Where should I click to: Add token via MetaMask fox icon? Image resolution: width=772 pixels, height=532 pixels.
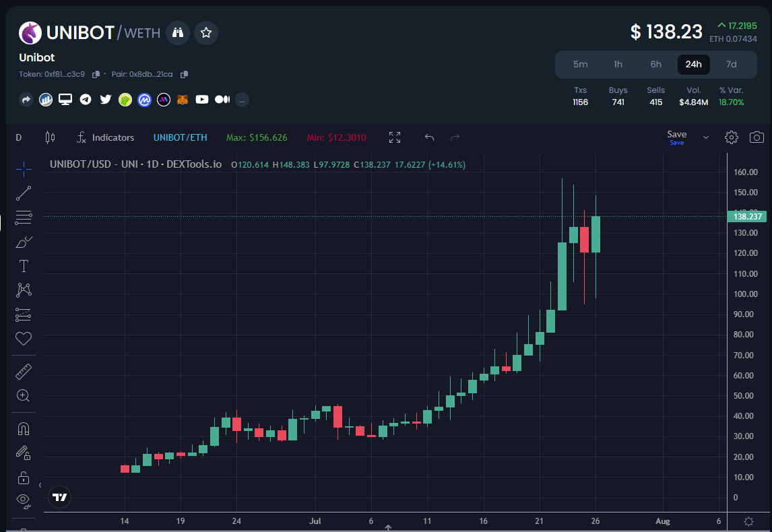[183, 100]
